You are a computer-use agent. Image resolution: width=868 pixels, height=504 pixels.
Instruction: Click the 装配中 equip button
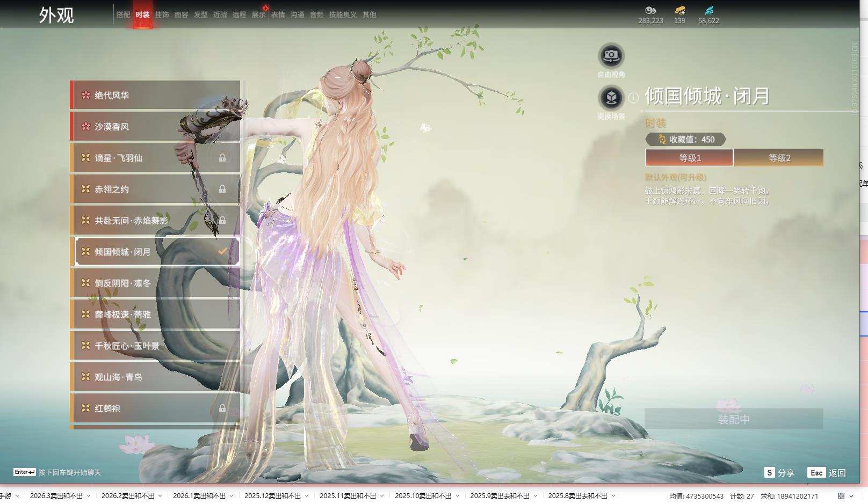[x=734, y=419]
